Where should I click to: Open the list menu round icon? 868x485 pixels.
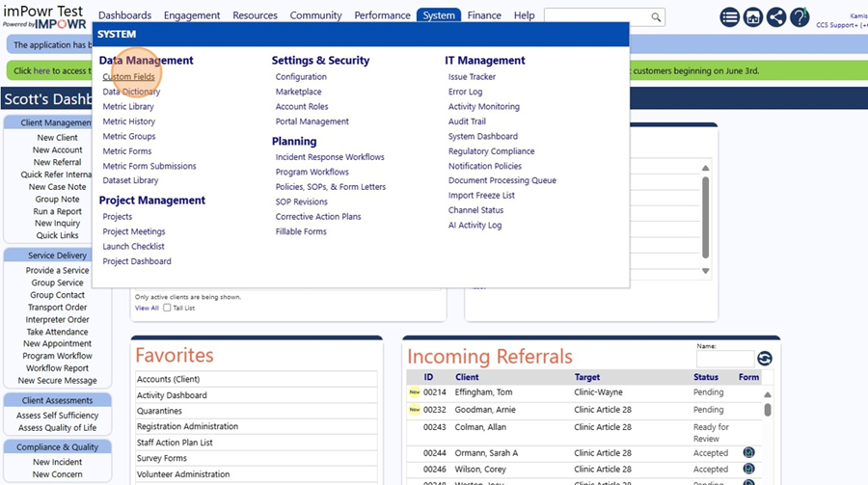(730, 17)
